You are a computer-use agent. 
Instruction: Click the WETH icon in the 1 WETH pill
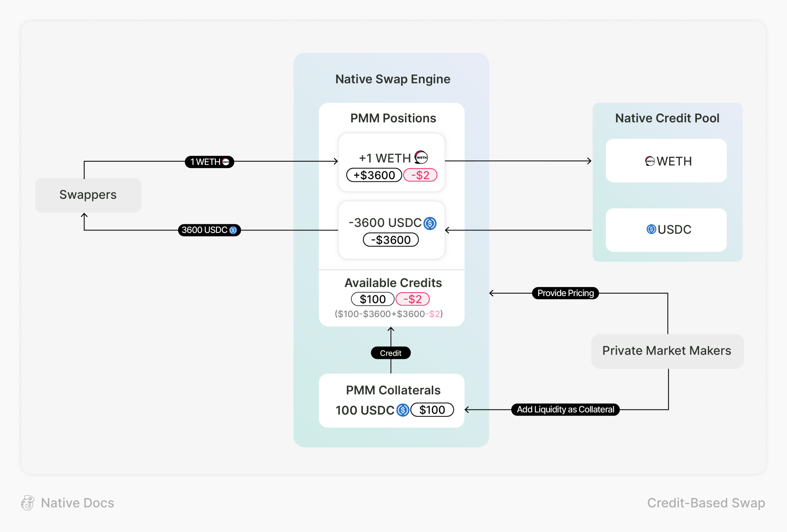point(226,162)
